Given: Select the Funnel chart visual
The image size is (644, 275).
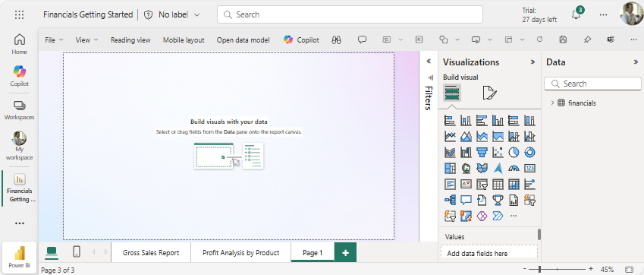Looking at the screenshot, I should point(482,153).
